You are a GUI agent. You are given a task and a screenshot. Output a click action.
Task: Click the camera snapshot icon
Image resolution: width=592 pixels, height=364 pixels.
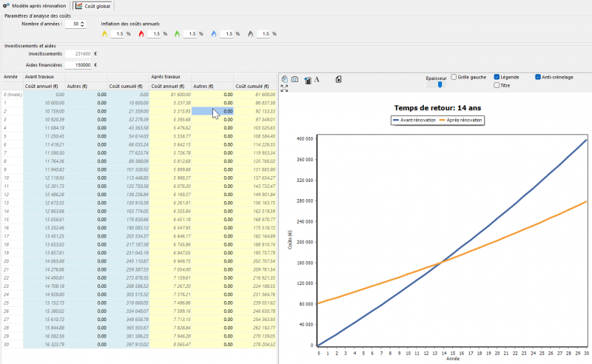click(x=295, y=79)
